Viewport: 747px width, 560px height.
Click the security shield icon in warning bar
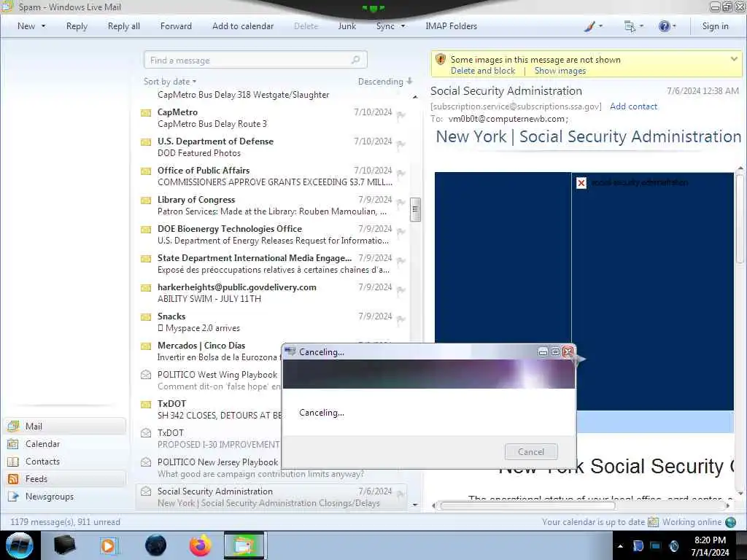[x=440, y=60]
